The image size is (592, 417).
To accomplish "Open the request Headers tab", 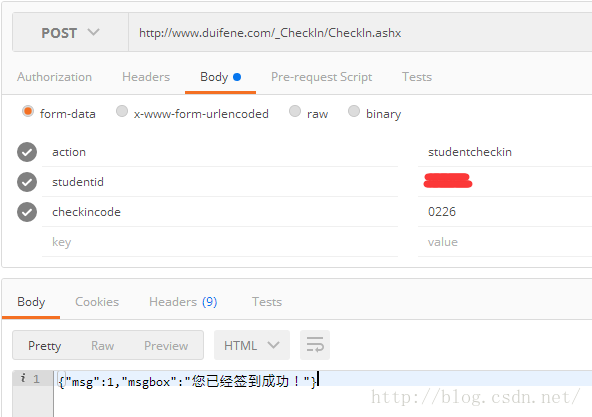I will pyautogui.click(x=146, y=77).
